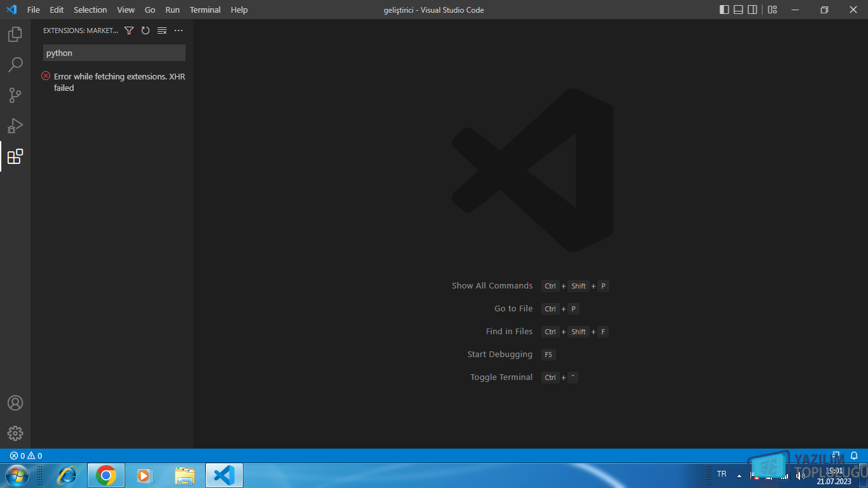868x488 pixels.
Task: Toggle the secondary side bar
Action: click(752, 10)
